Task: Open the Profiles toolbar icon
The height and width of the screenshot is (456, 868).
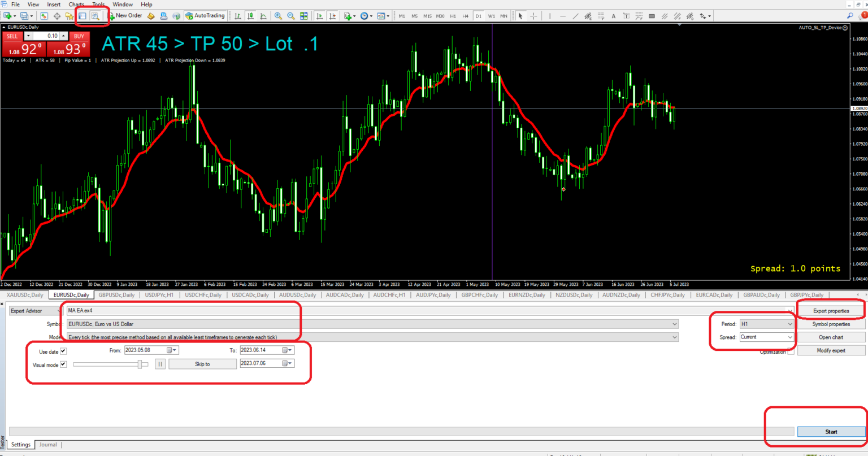Action: coord(25,16)
